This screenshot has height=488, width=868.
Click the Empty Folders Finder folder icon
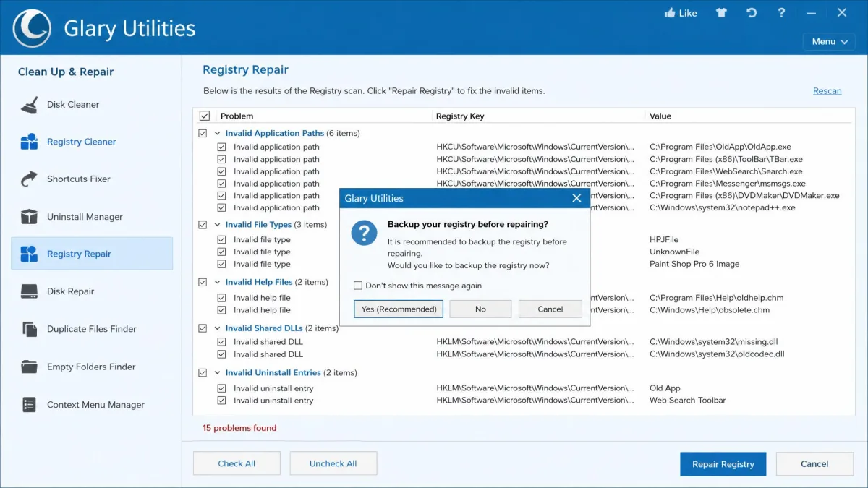[29, 367]
